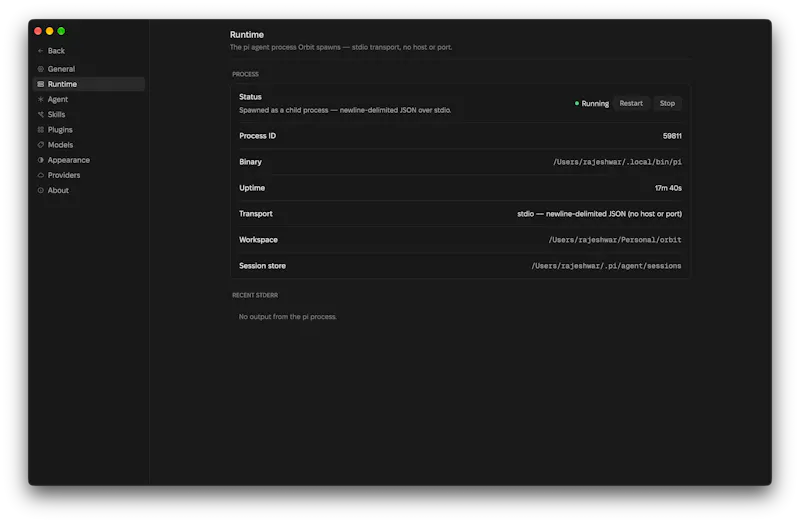Click the stdio transport description value
Image resolution: width=800 pixels, height=523 pixels.
click(599, 214)
